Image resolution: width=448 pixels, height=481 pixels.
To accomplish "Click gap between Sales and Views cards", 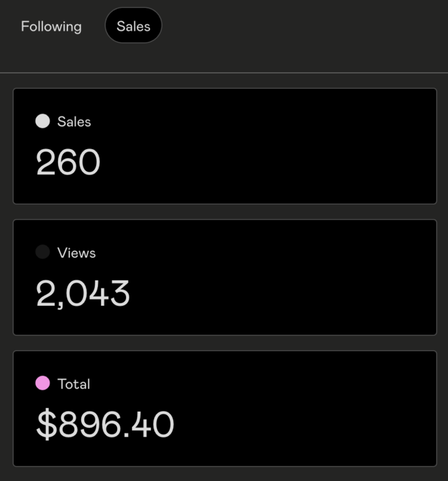I will 224,212.
